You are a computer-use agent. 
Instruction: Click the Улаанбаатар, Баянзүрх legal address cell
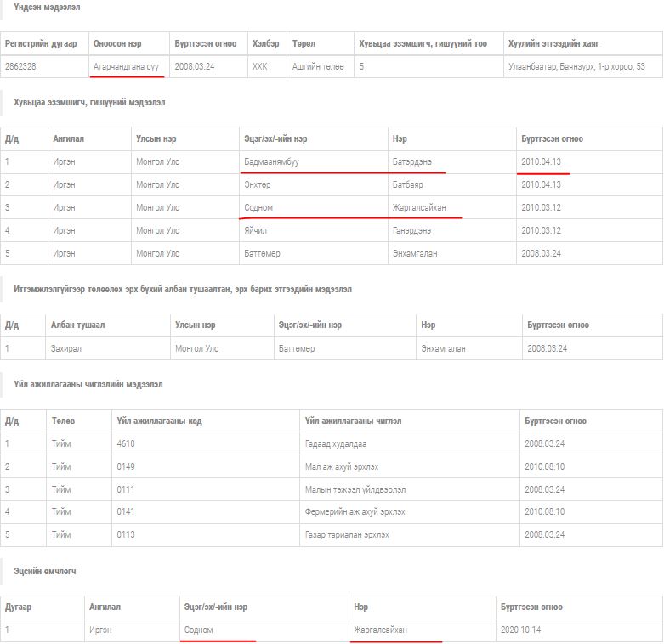(x=576, y=66)
